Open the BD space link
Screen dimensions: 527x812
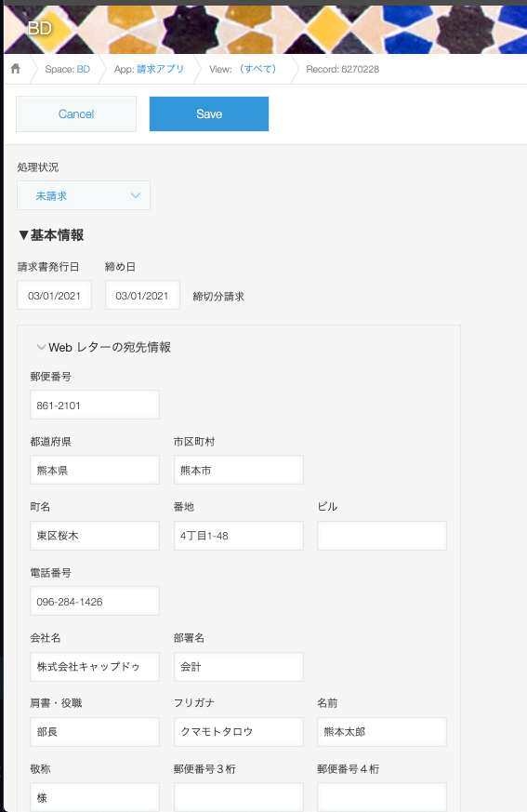click(84, 69)
